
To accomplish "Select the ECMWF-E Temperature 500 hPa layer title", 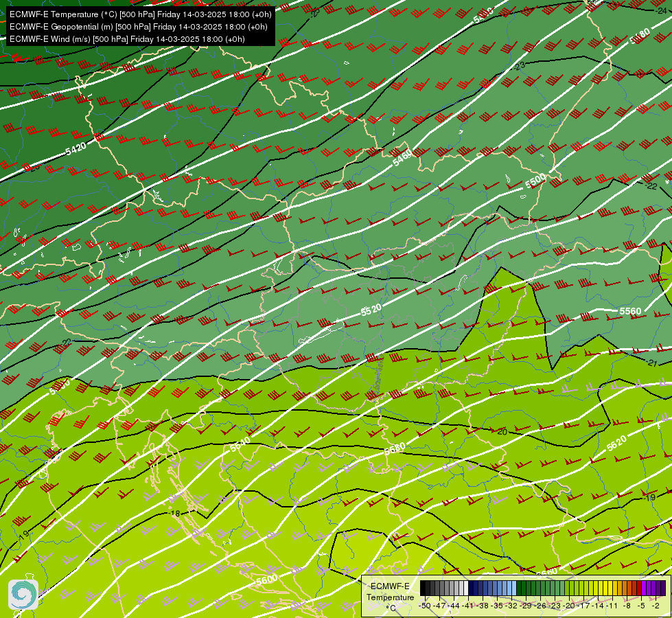I will pos(141,14).
